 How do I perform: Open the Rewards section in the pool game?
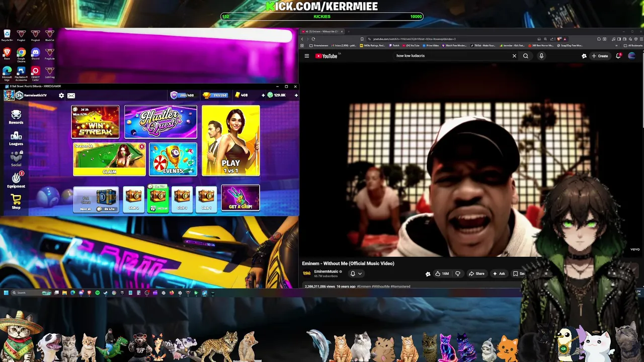pyautogui.click(x=16, y=117)
